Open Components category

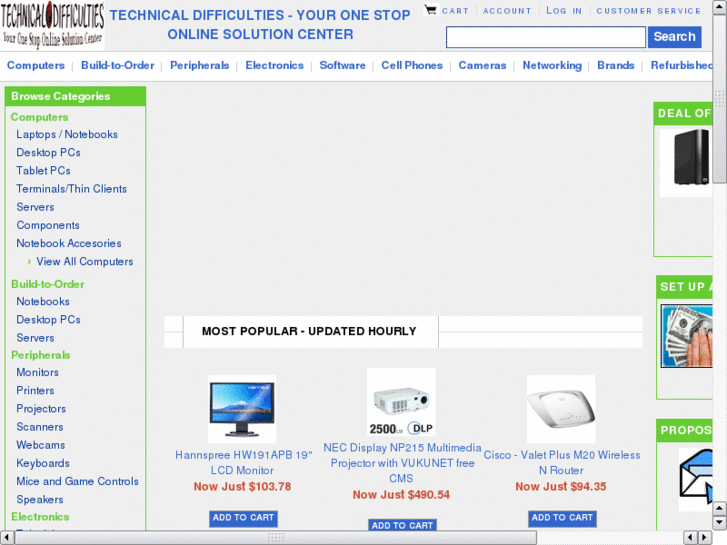pos(48,225)
